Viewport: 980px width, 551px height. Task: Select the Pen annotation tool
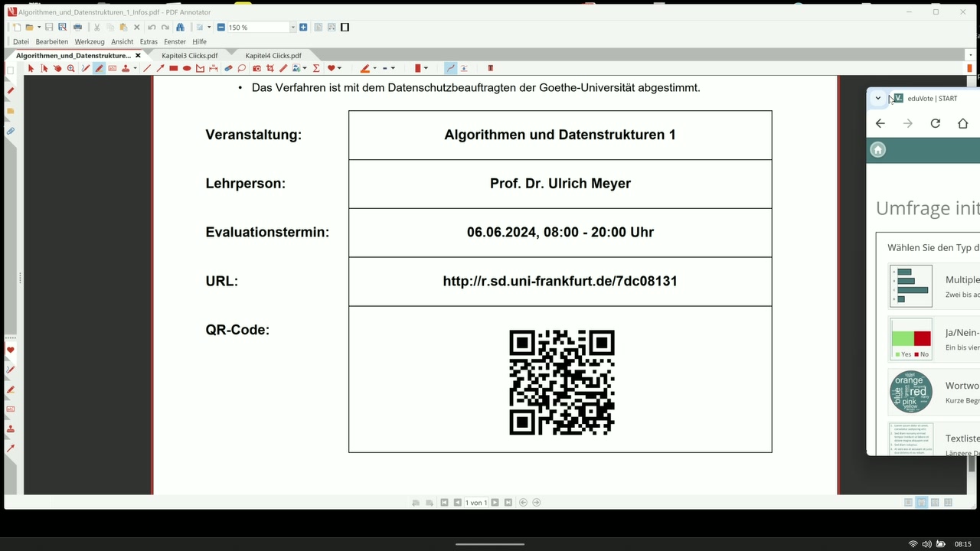click(97, 68)
